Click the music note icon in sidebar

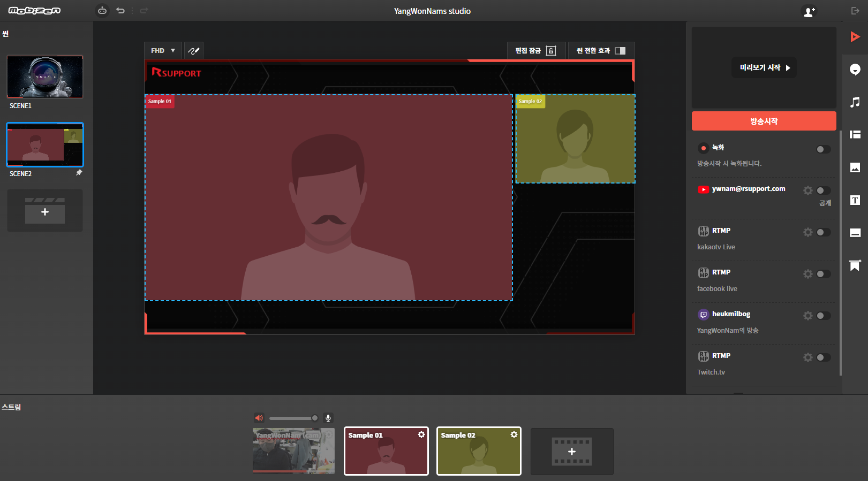coord(855,102)
